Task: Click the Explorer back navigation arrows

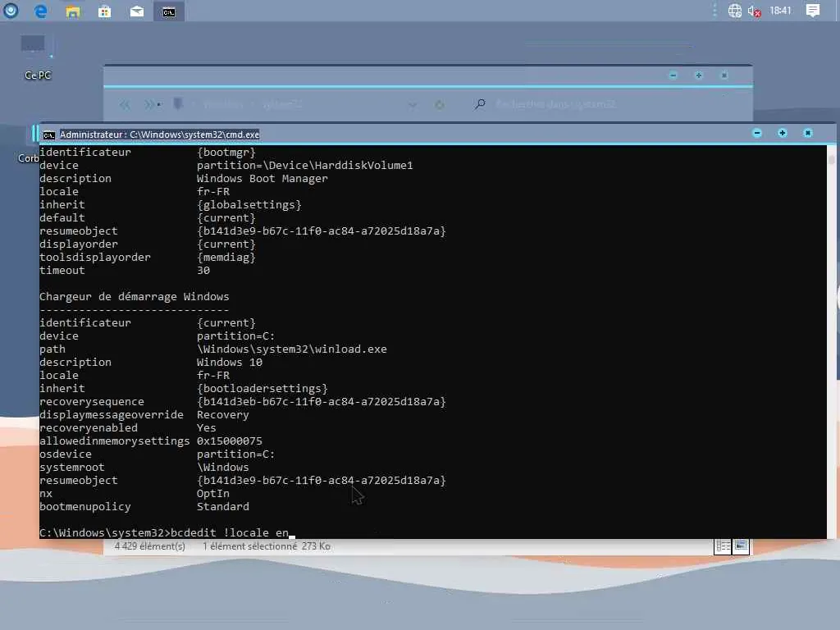Action: (x=125, y=104)
